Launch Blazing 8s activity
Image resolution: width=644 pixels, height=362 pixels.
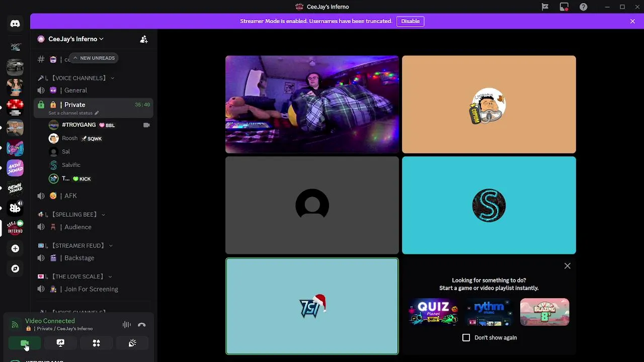point(545,312)
